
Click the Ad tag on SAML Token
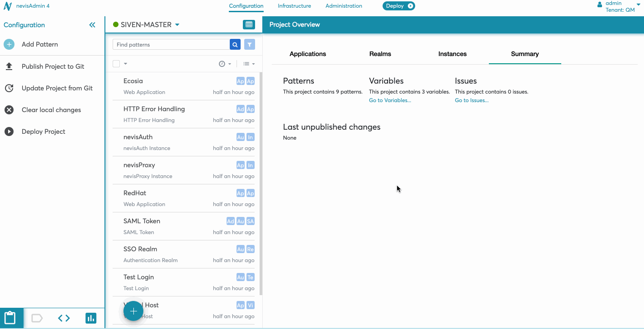[x=231, y=221]
